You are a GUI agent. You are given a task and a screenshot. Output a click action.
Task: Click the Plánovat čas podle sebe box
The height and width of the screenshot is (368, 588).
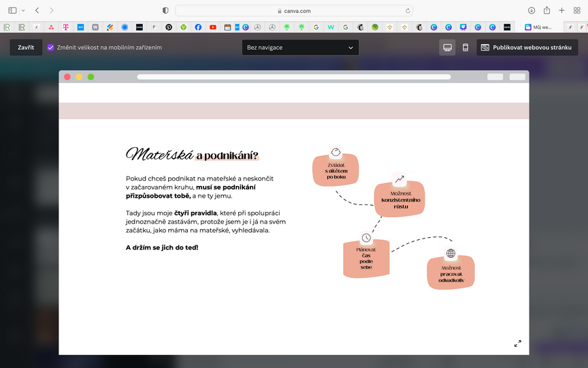[366, 258]
